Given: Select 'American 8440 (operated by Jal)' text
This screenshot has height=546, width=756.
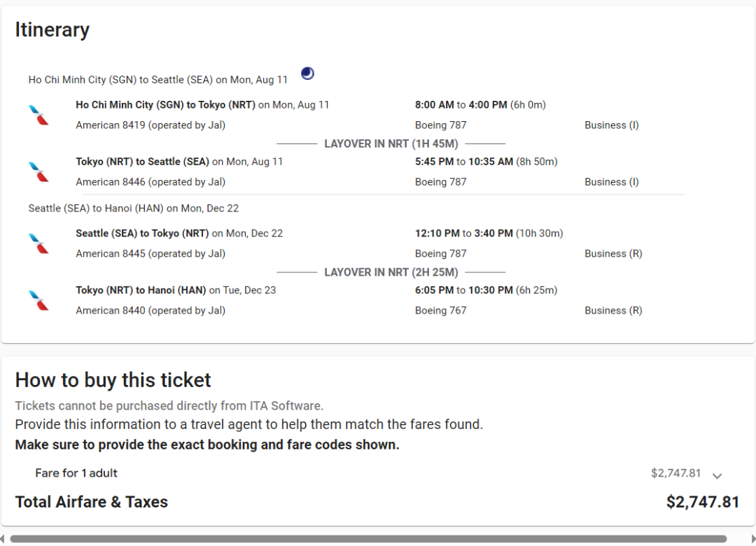Looking at the screenshot, I should pos(150,311).
